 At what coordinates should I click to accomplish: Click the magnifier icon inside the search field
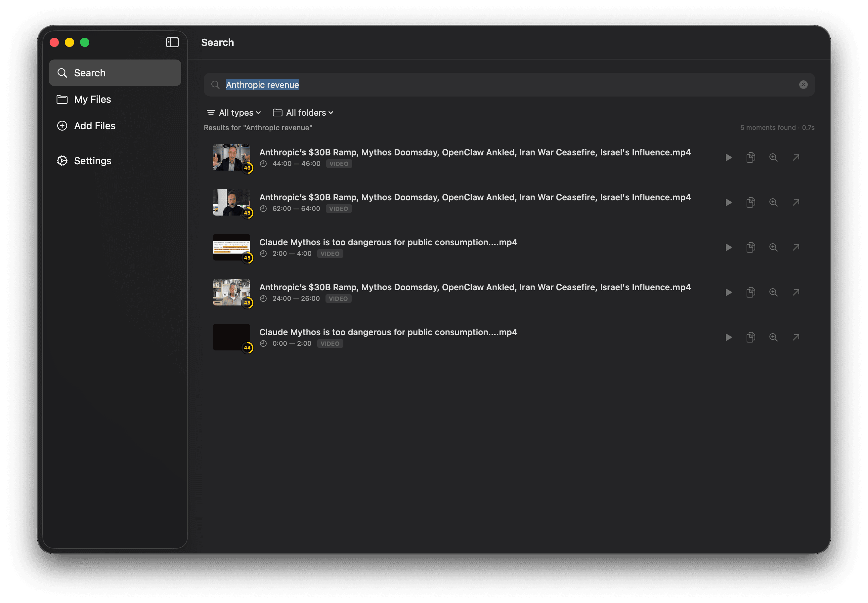tap(215, 85)
